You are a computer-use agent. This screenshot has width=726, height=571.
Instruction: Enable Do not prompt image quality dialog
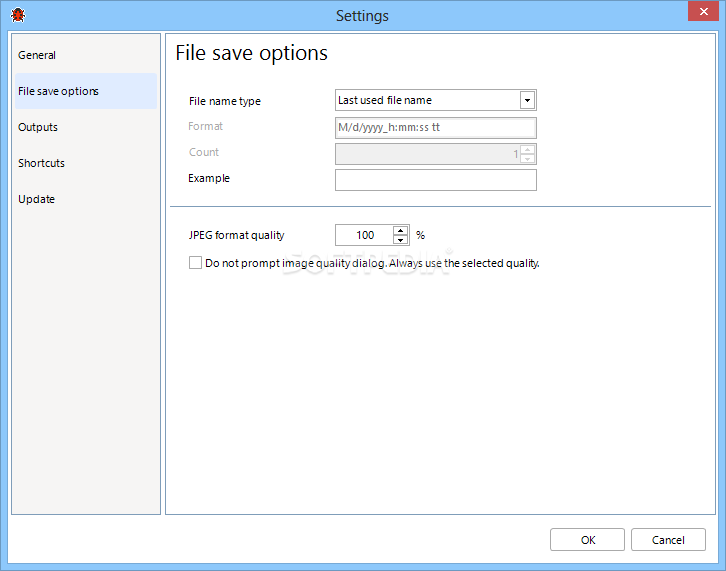pyautogui.click(x=195, y=263)
